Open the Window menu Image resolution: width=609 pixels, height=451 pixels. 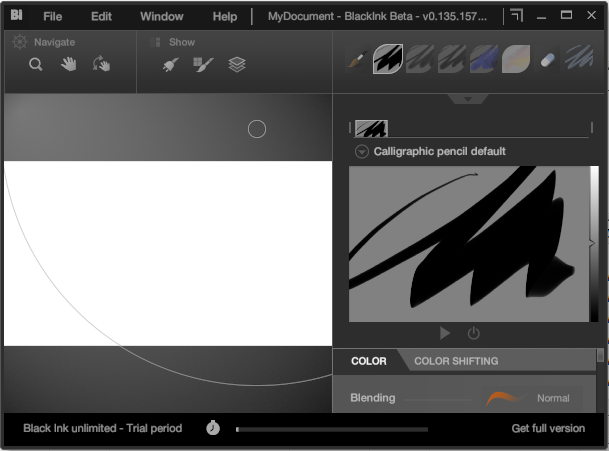(x=162, y=16)
